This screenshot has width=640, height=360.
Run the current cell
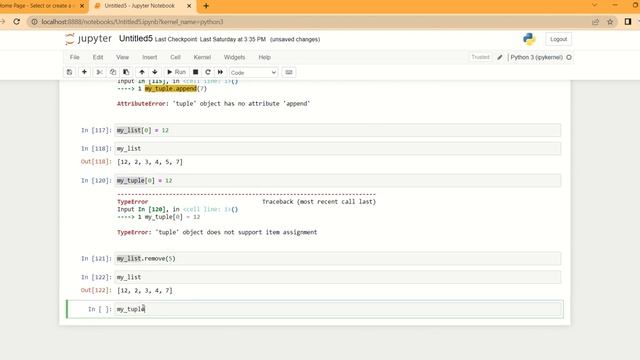point(176,72)
